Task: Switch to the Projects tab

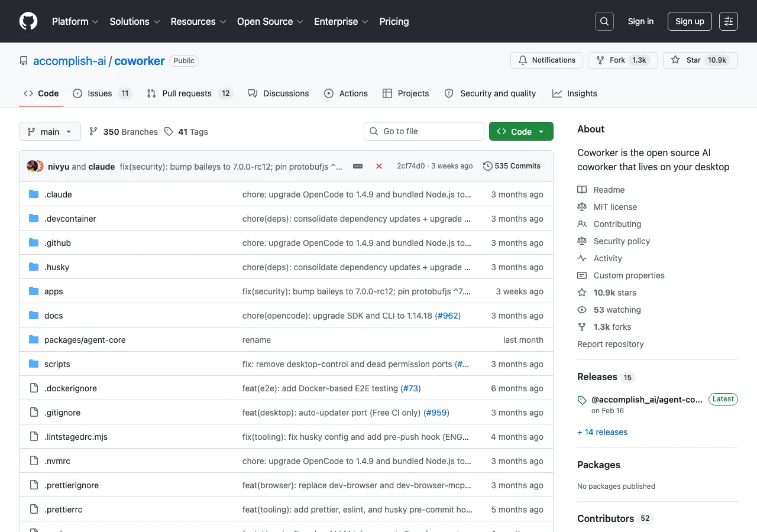Action: (406, 93)
